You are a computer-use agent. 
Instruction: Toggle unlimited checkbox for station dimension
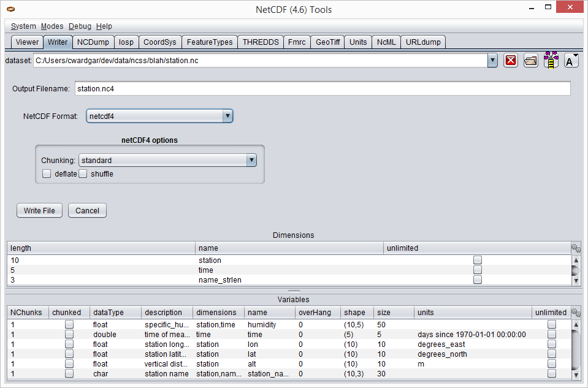[477, 261]
